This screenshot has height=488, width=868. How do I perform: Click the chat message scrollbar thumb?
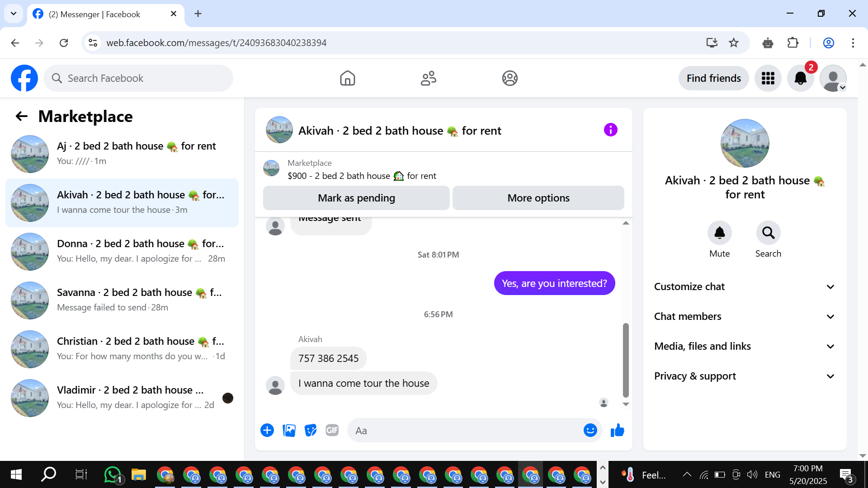(626, 360)
